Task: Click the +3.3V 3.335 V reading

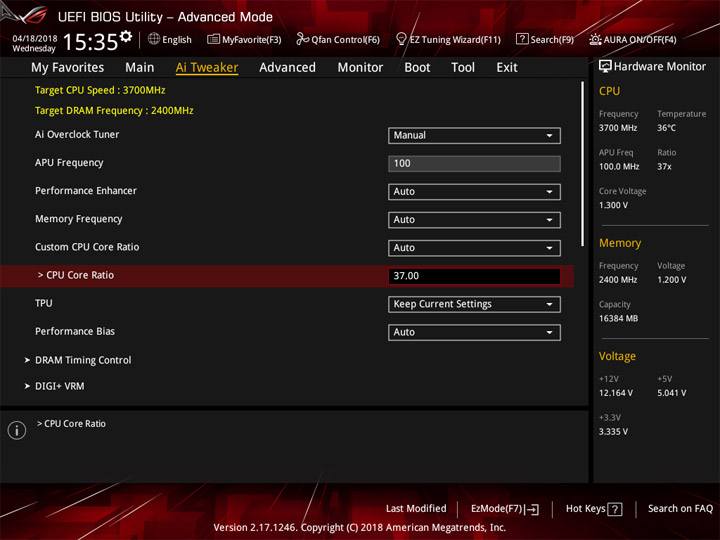Action: 613,432
